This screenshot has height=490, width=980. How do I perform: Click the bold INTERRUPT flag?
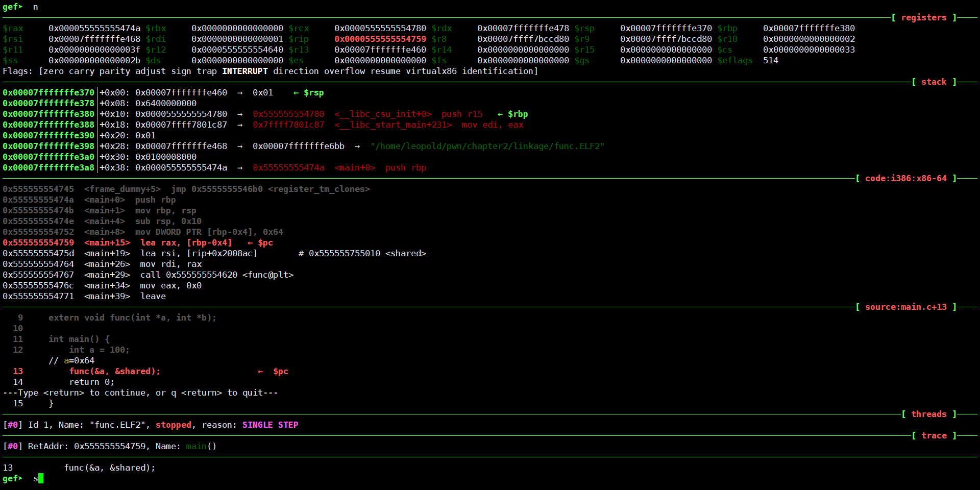(245, 71)
